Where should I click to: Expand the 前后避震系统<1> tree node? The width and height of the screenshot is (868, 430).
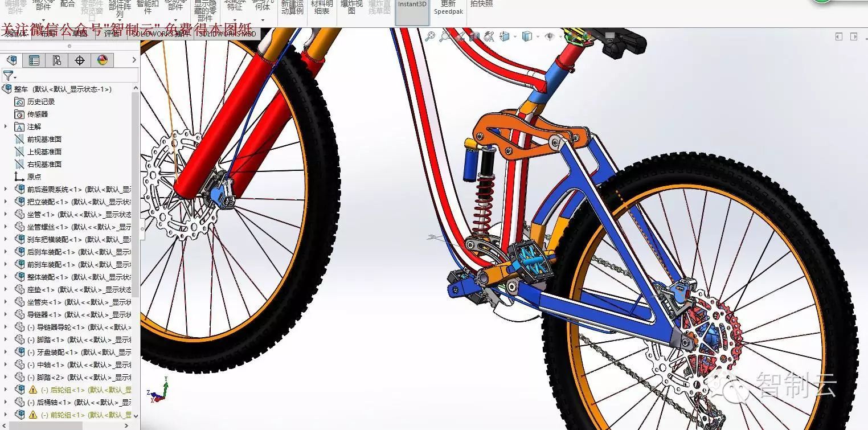pos(6,190)
